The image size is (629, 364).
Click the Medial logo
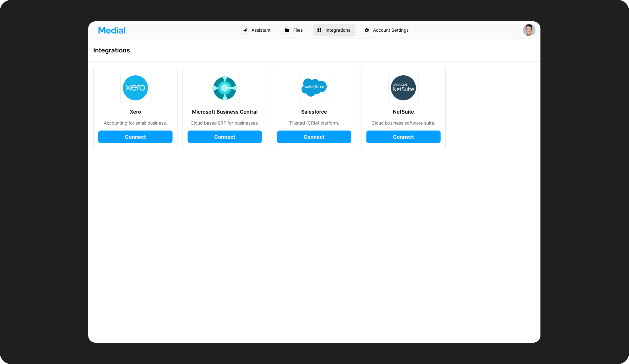click(111, 30)
